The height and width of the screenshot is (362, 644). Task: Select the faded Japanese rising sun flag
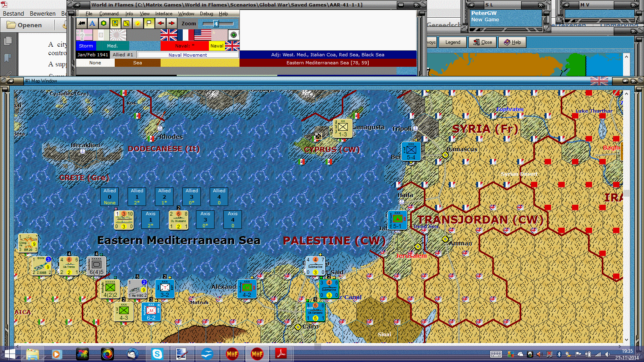118,35
